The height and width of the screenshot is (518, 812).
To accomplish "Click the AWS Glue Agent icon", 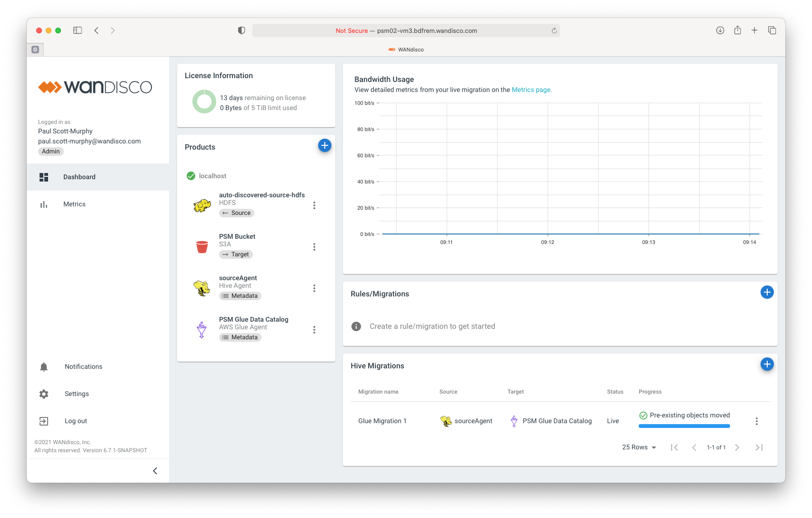I will tap(202, 330).
